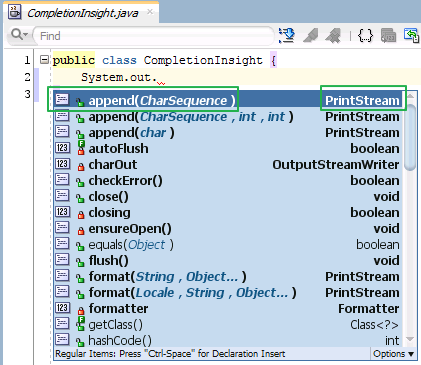Select the autoFlush field completion
The width and height of the screenshot is (421, 365).
(x=228, y=149)
